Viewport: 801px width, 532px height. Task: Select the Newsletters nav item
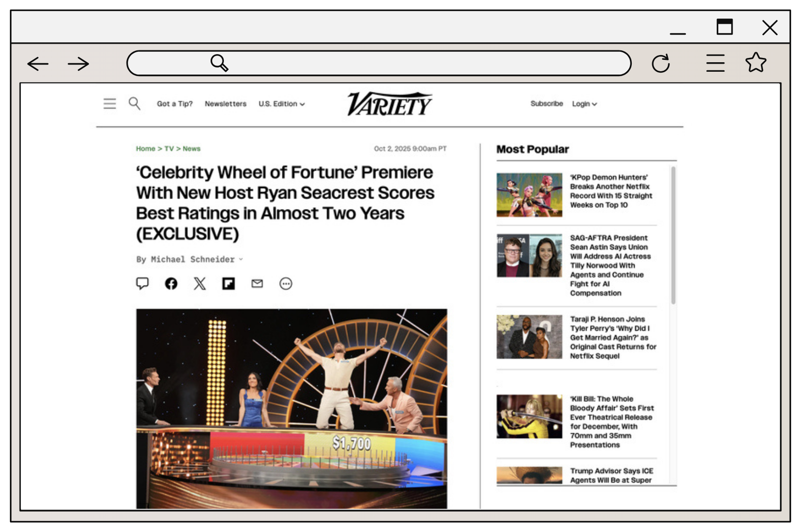[x=225, y=104]
